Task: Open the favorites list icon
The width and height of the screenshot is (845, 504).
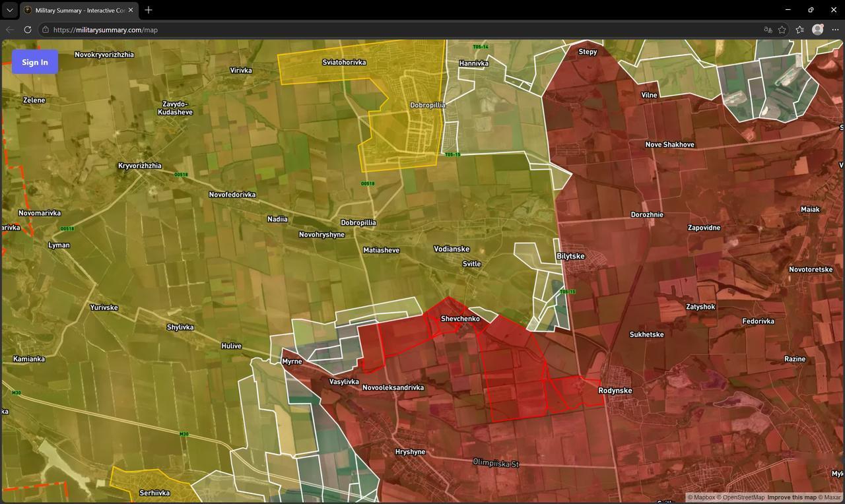Action: tap(800, 30)
